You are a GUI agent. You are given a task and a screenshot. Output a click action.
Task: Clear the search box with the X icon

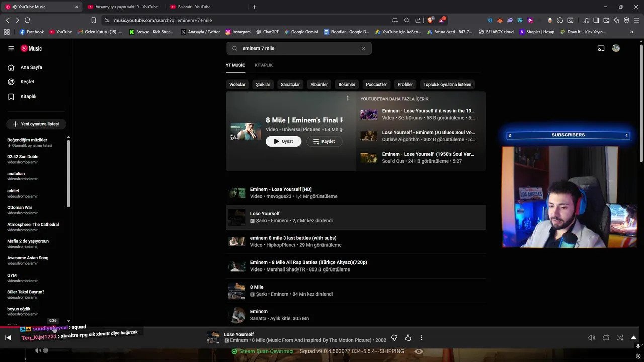(x=363, y=48)
